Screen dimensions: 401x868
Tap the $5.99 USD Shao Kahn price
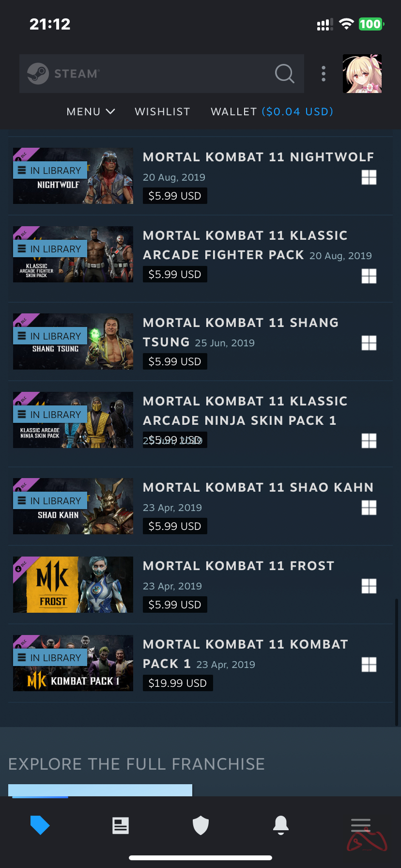click(175, 526)
